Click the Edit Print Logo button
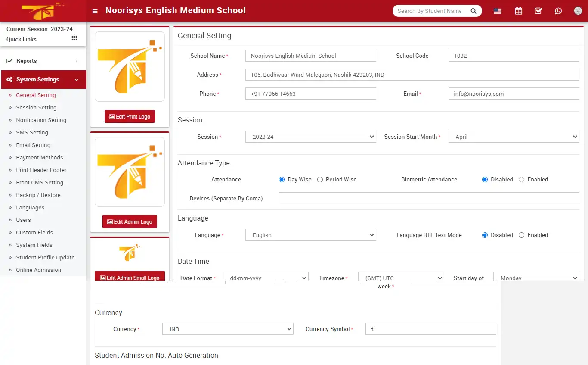588x365 pixels. (x=130, y=116)
